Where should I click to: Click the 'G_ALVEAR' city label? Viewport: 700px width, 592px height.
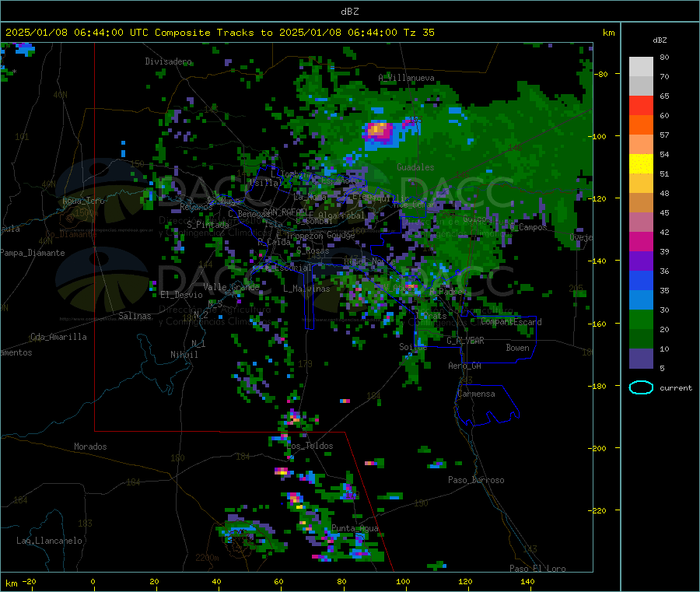(x=465, y=341)
